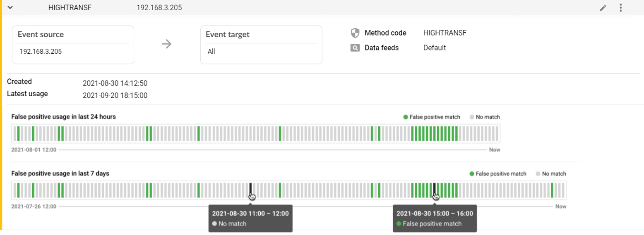644x235 pixels.
Task: Collapse the HIGHTRANSF row with the chevron
Action: [x=10, y=7]
